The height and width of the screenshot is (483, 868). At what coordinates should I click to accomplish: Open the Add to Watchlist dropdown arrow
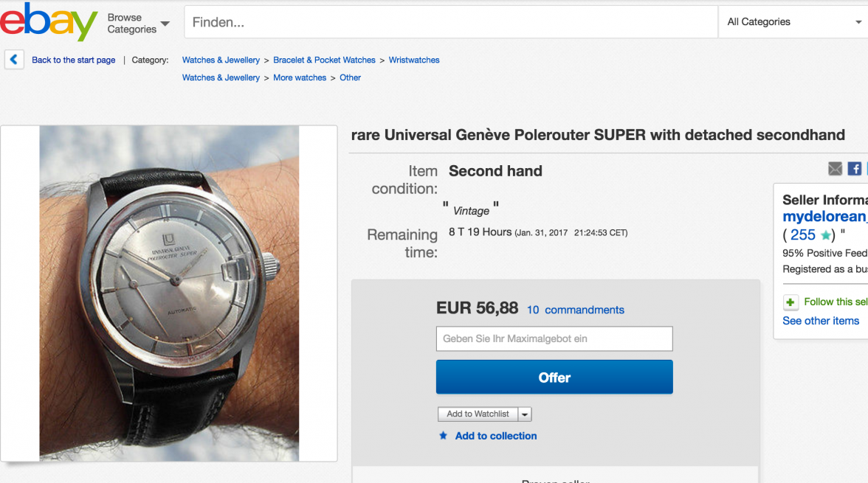coord(525,414)
